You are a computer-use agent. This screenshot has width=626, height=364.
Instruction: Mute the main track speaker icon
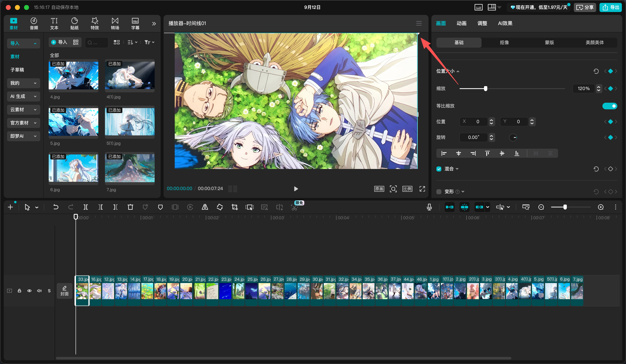(x=39, y=291)
